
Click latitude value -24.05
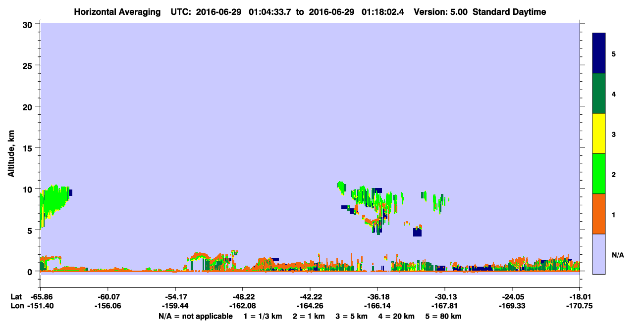512,297
